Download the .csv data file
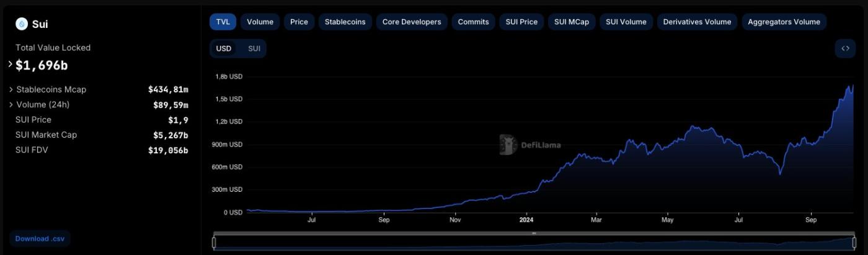Viewport: 868px width, 255px height. click(x=40, y=238)
